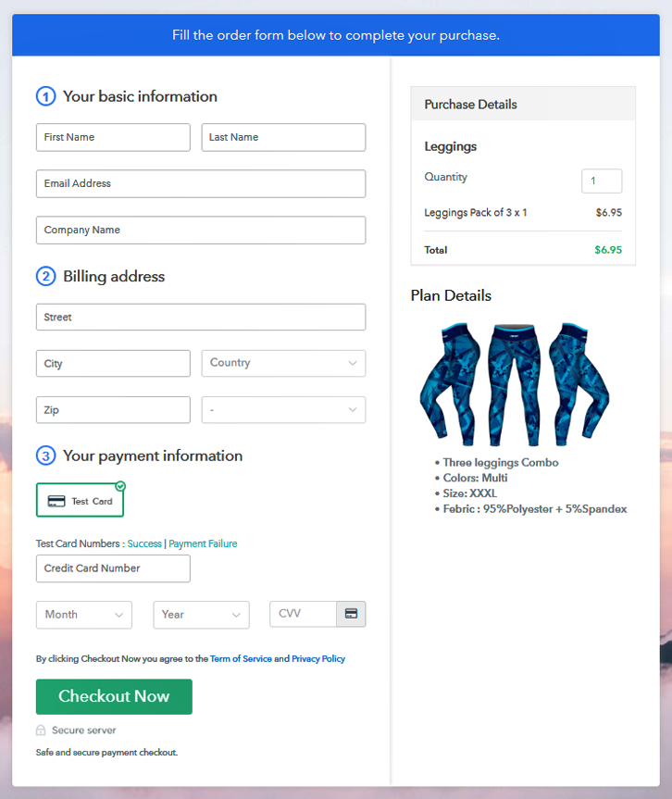
Task: Click the Email Address field
Action: click(201, 183)
